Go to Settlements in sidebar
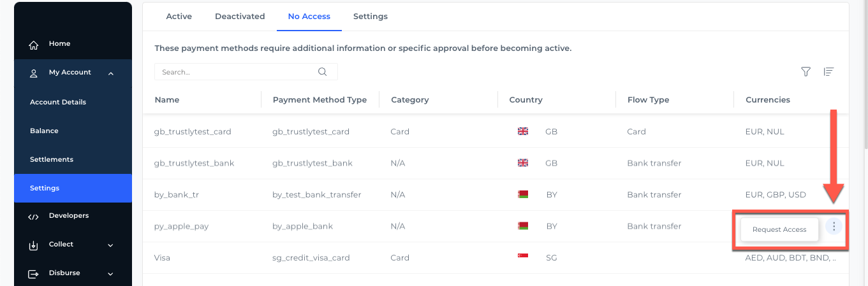 click(52, 159)
